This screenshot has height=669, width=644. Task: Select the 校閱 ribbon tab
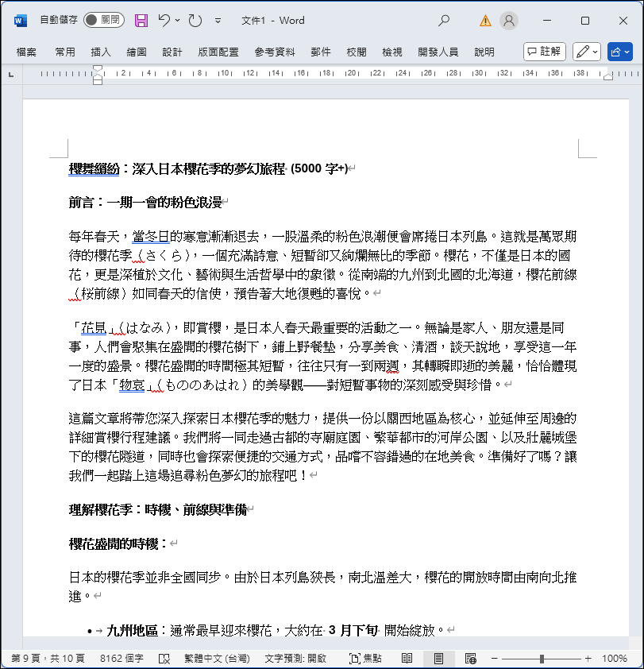tap(357, 52)
